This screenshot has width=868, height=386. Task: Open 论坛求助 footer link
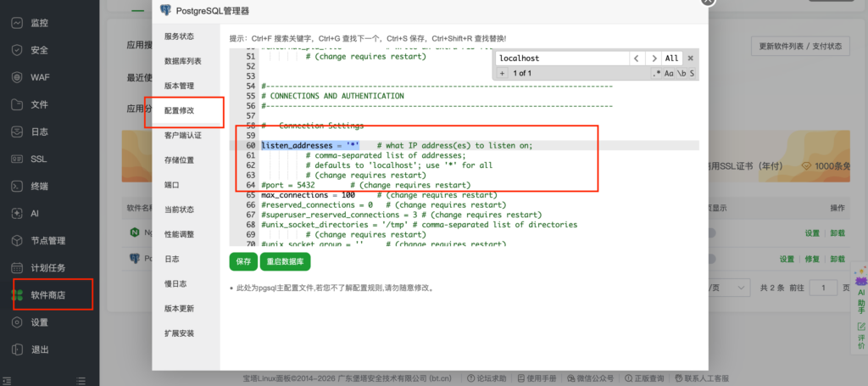coord(487,379)
